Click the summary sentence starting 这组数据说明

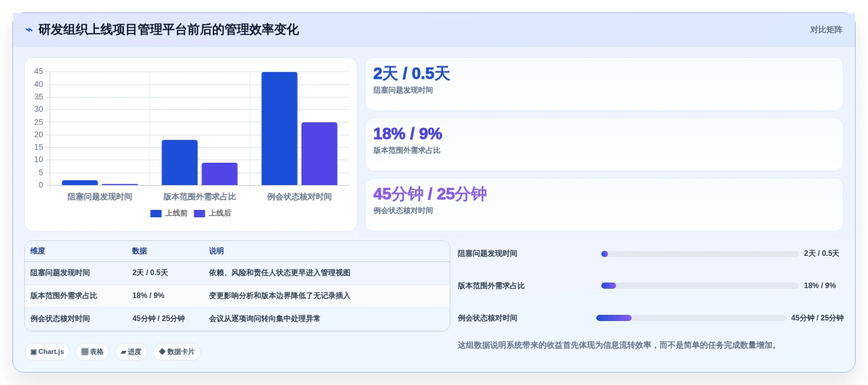coord(618,345)
